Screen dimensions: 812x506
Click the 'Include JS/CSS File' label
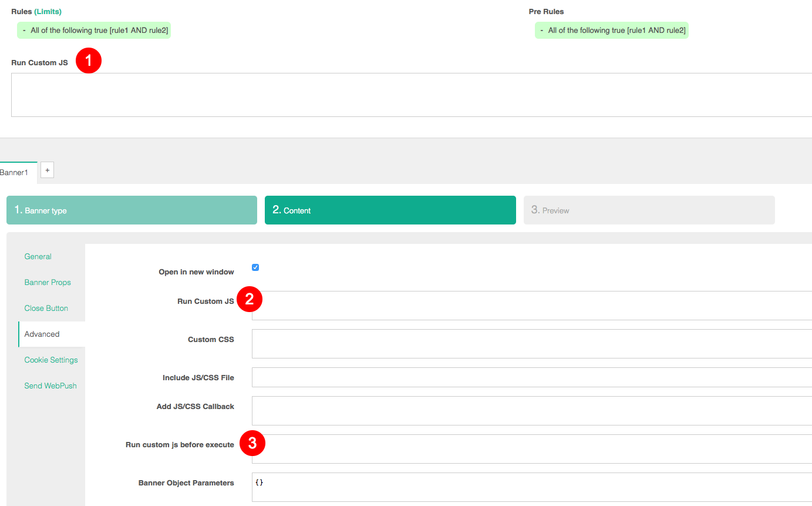click(x=198, y=378)
